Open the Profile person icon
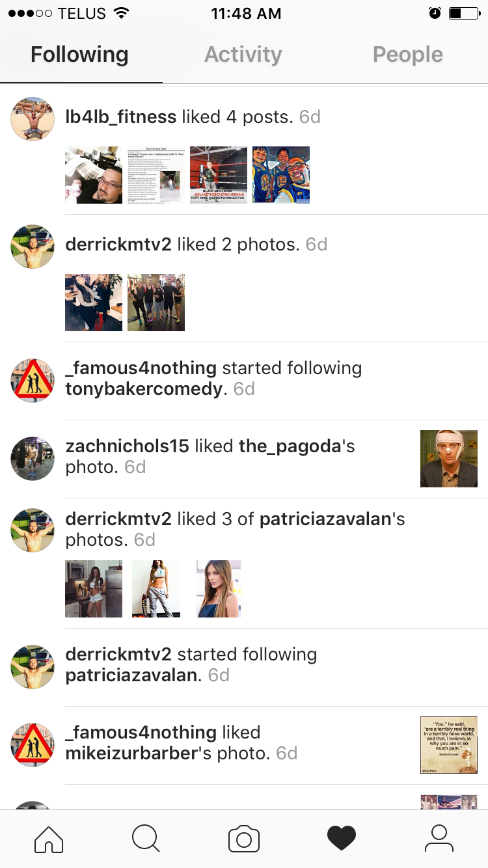 click(x=439, y=839)
